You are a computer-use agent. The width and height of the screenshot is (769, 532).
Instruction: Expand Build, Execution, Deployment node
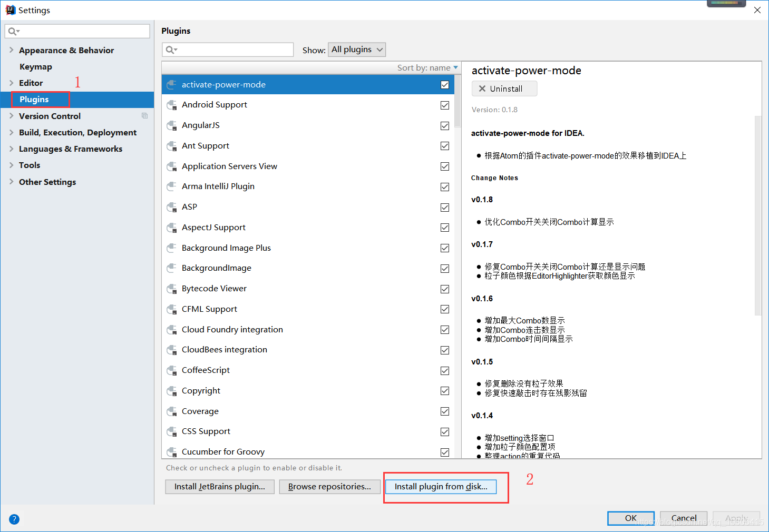pos(11,132)
